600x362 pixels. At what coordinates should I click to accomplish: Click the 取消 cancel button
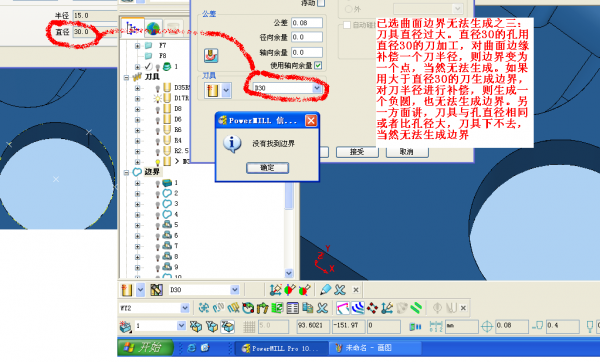click(x=407, y=152)
